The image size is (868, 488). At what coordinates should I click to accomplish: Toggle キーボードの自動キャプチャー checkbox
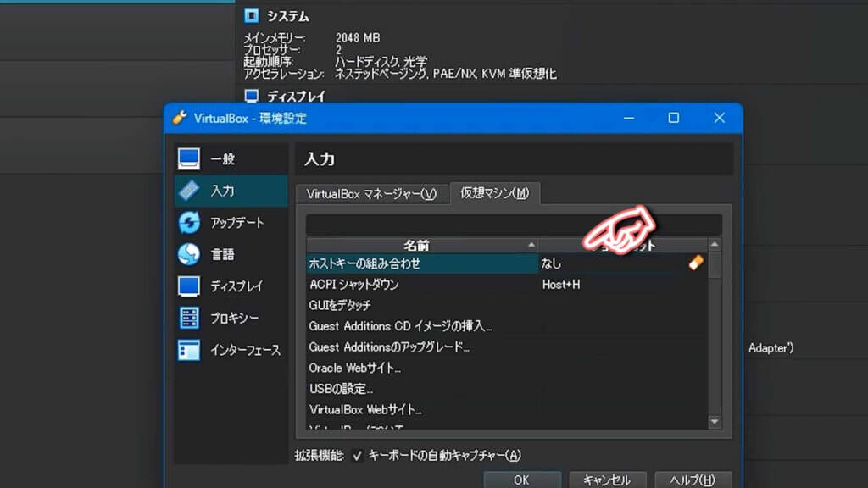[357, 455]
